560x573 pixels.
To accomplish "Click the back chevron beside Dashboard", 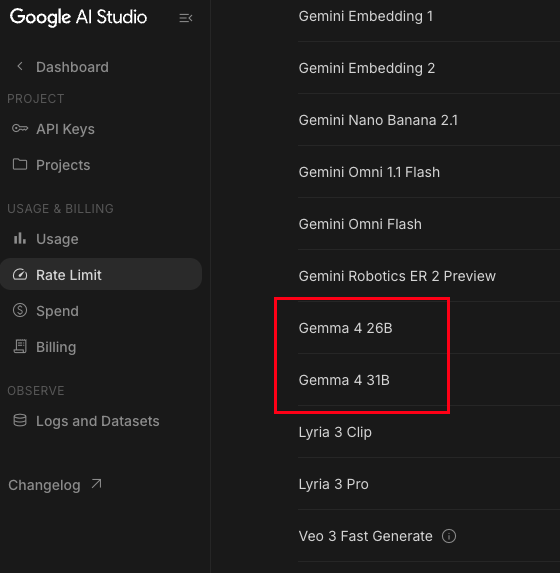I will click(20, 67).
